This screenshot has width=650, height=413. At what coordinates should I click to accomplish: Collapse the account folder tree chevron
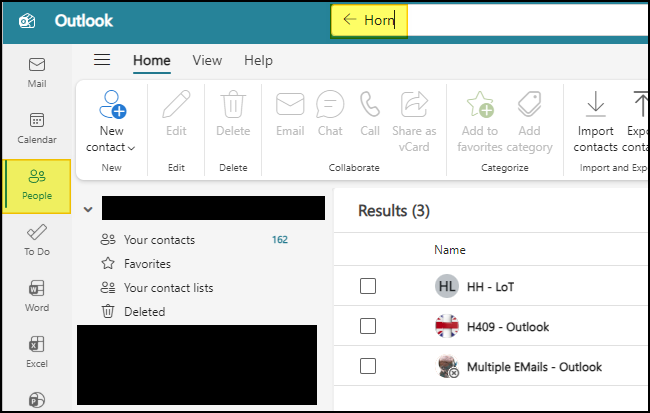[x=88, y=209]
